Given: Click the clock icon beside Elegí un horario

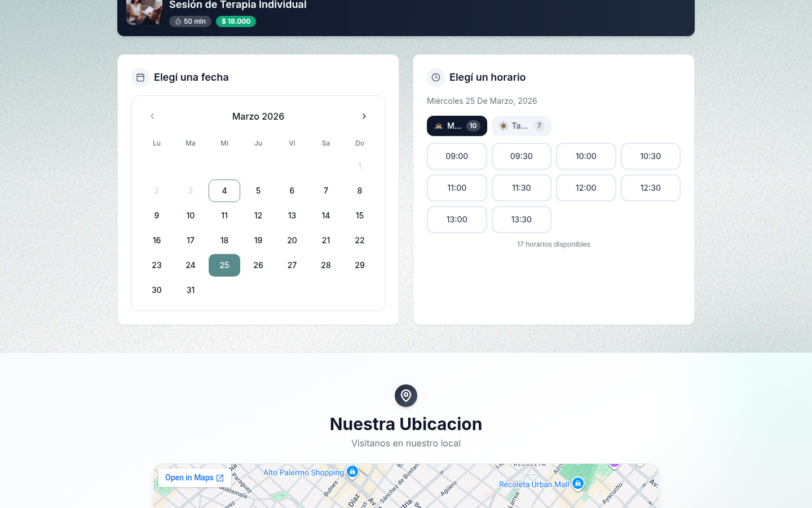Looking at the screenshot, I should (436, 77).
